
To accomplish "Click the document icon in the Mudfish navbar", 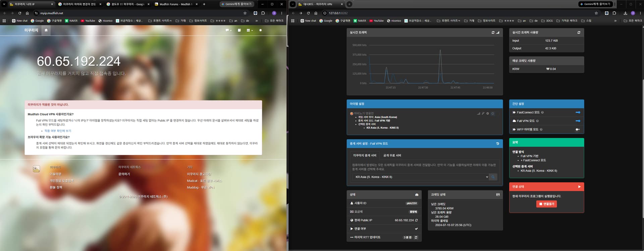I will click(239, 30).
